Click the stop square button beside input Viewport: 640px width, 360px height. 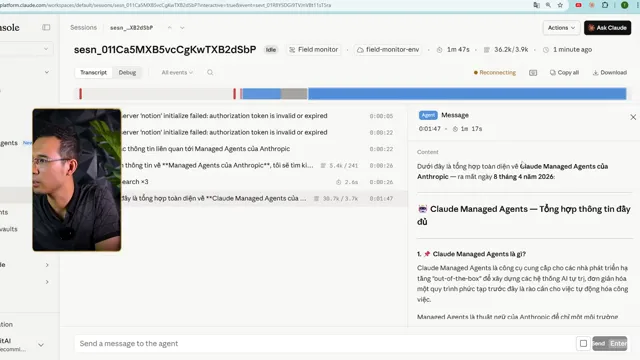pyautogui.click(x=583, y=343)
